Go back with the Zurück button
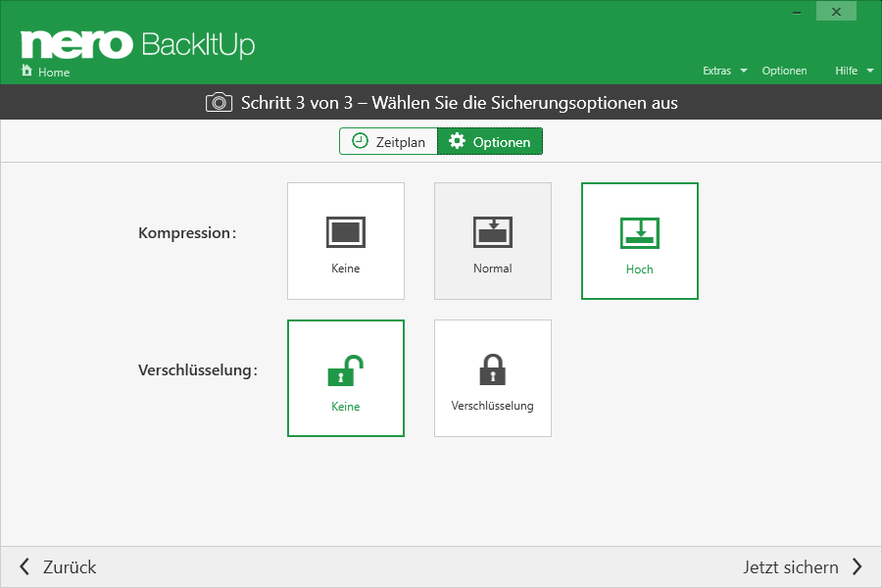 click(x=59, y=567)
